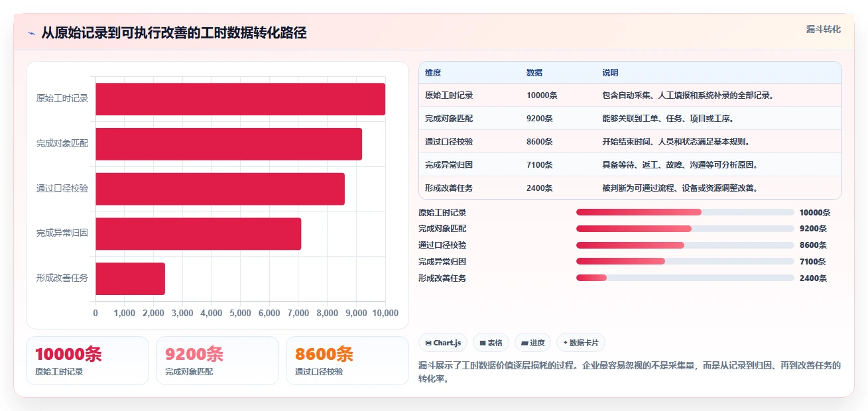Click the 数据 column header
868x411 pixels.
pos(534,73)
